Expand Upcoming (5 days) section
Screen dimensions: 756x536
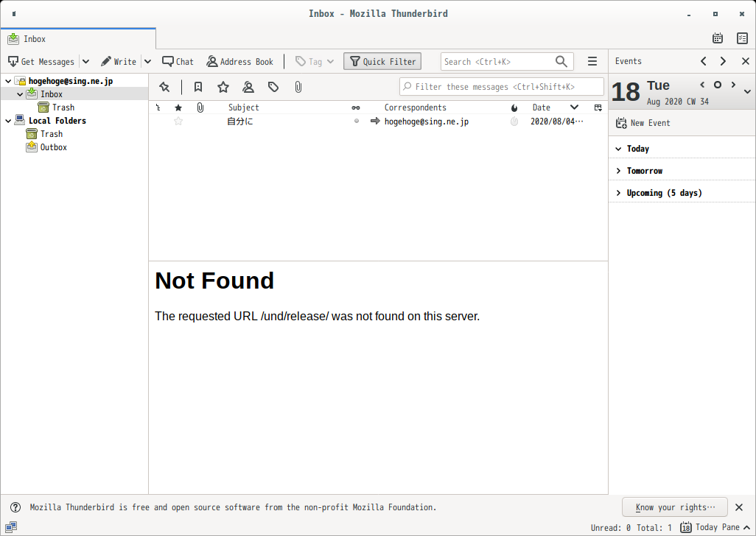(619, 193)
